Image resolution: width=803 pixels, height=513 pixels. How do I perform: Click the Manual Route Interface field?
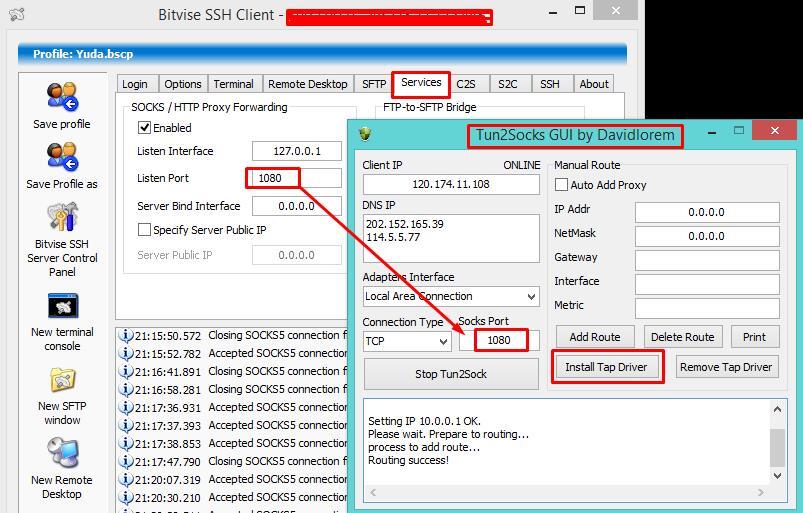[x=707, y=284]
